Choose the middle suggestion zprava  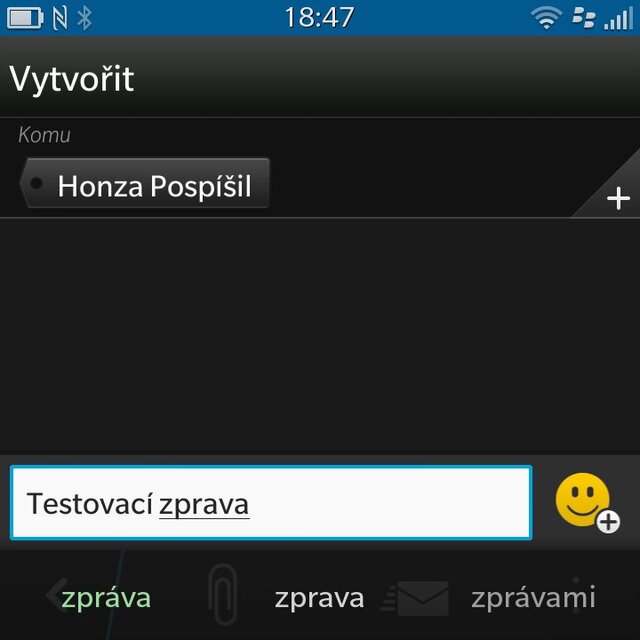coord(319,599)
